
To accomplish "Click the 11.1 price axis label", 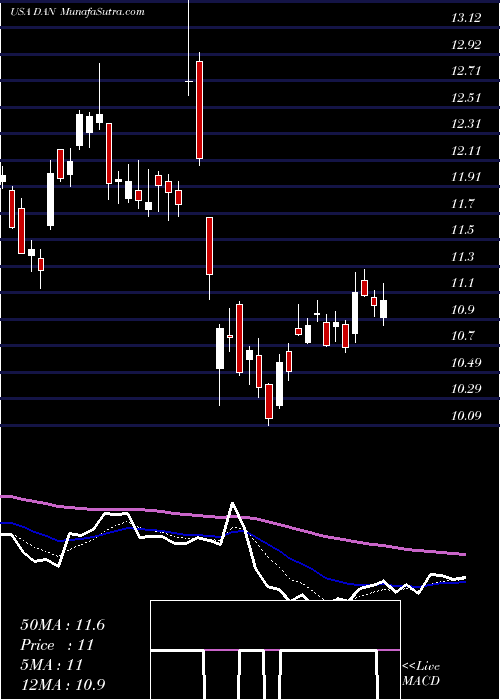I will [x=463, y=283].
